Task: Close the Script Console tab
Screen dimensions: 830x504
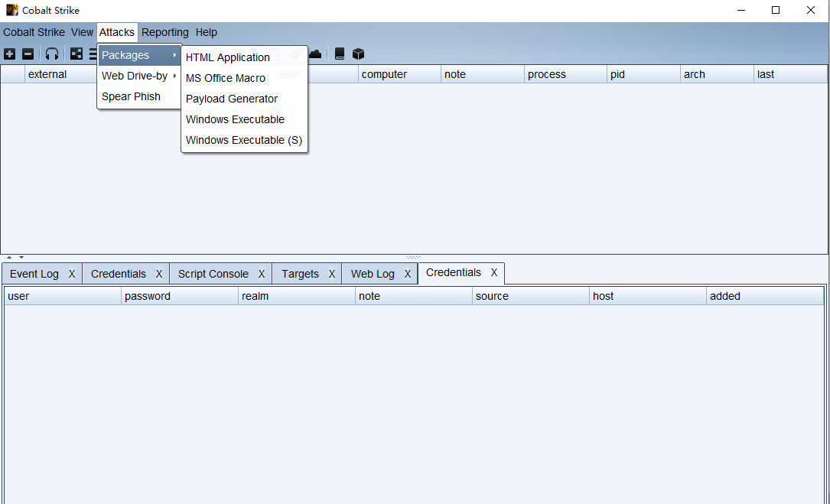Action: [x=262, y=274]
